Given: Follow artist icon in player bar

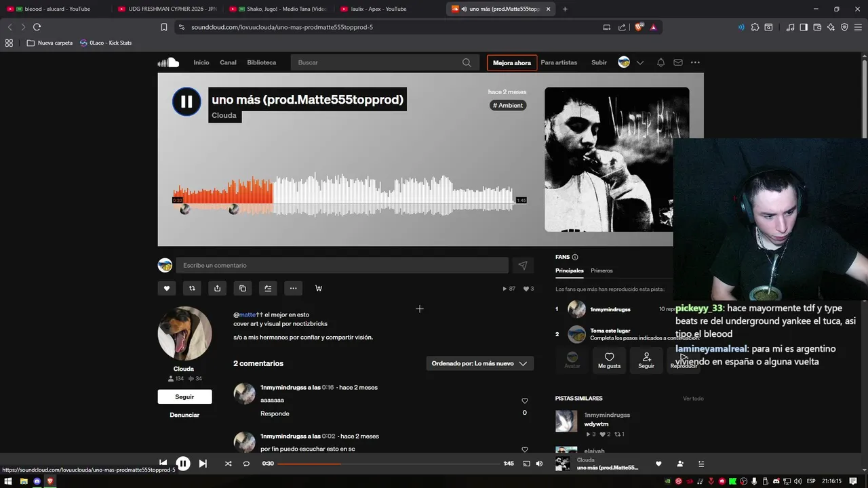Looking at the screenshot, I should click(x=680, y=464).
